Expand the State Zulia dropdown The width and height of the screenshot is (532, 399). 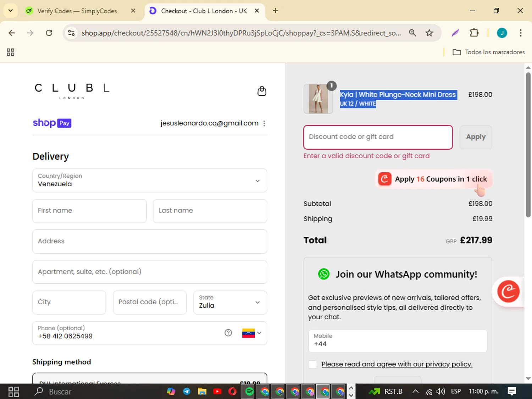click(x=230, y=303)
